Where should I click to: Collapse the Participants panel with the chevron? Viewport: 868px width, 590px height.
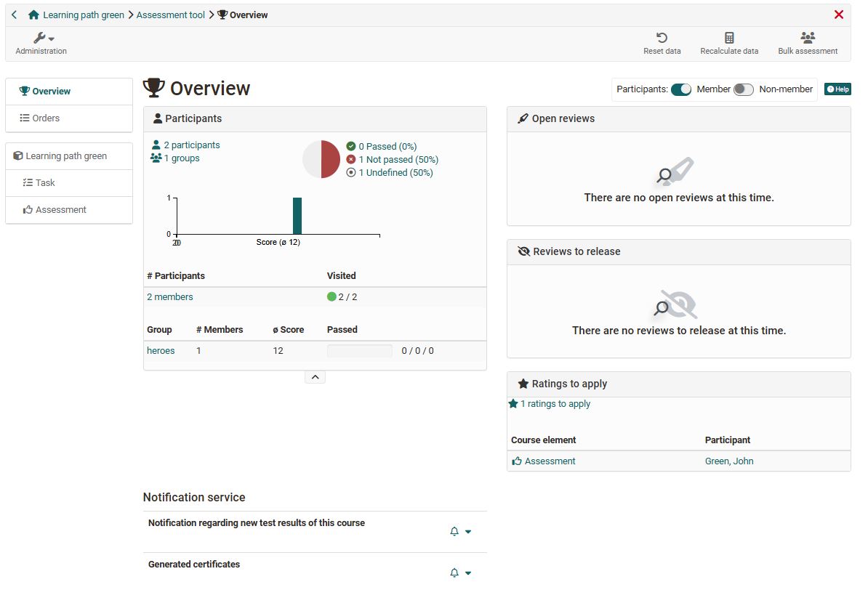[x=315, y=376]
